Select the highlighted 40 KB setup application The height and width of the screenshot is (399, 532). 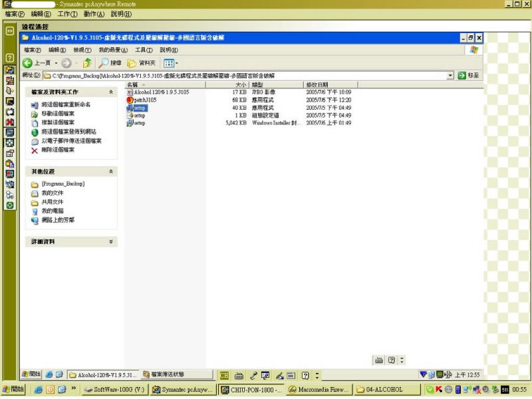(137, 108)
